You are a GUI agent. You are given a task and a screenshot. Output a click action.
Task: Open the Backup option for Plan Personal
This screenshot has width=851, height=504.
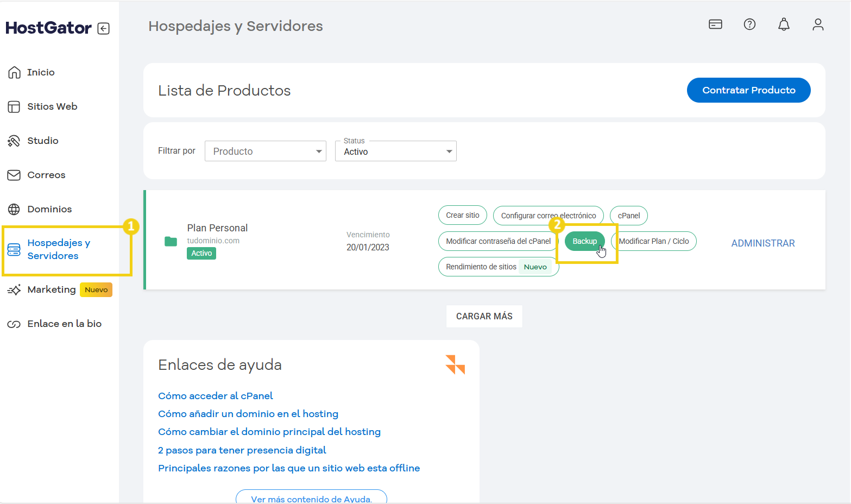pos(584,241)
